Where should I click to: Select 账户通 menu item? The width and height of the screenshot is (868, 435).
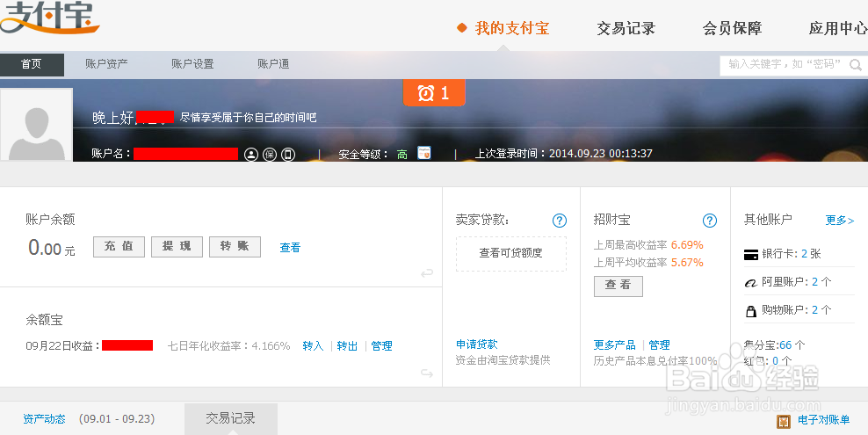pyautogui.click(x=273, y=64)
